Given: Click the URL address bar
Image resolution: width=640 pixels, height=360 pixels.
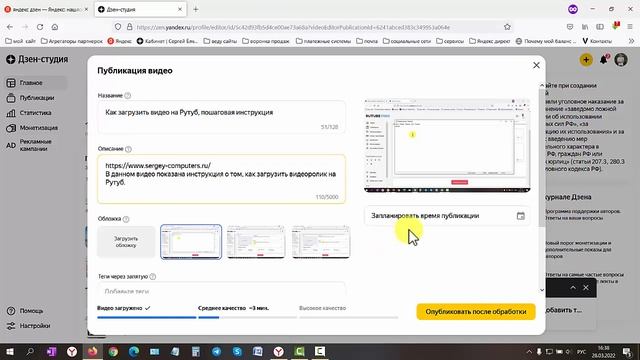Looking at the screenshot, I should coord(314,27).
